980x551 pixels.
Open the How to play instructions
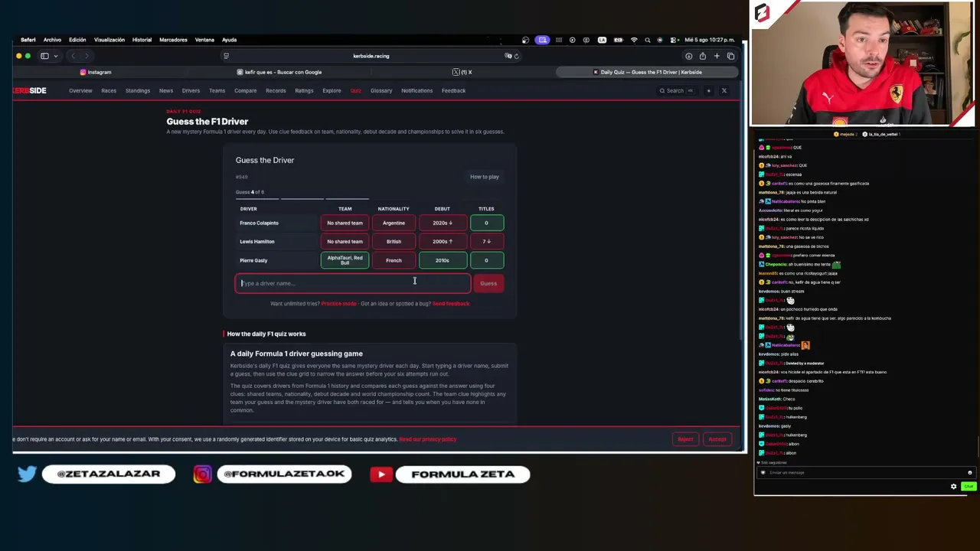[x=485, y=177]
